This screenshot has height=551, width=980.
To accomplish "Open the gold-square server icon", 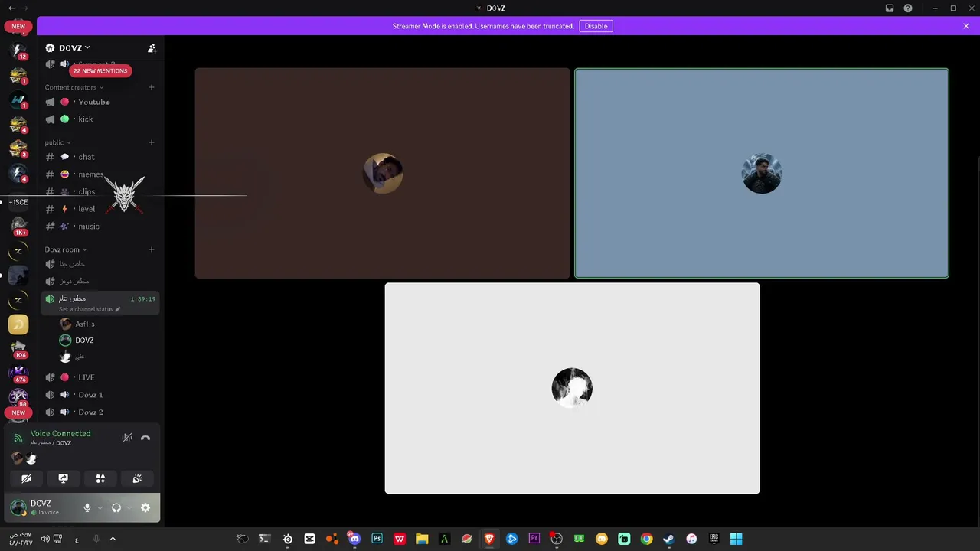I will (18, 324).
